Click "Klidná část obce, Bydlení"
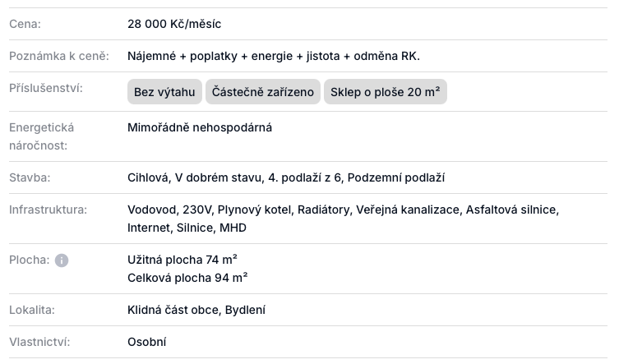This screenshot has height=364, width=619. pyautogui.click(x=196, y=310)
